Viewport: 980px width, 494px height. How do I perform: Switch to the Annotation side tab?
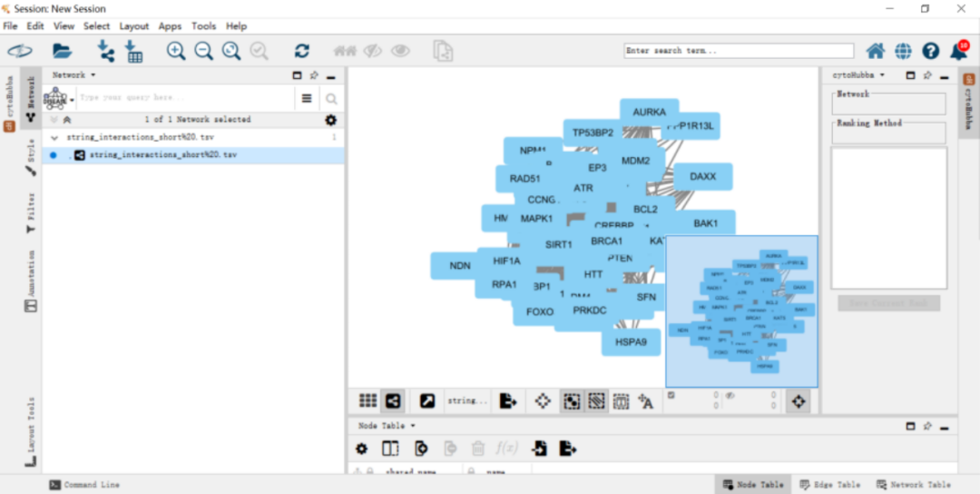click(31, 281)
